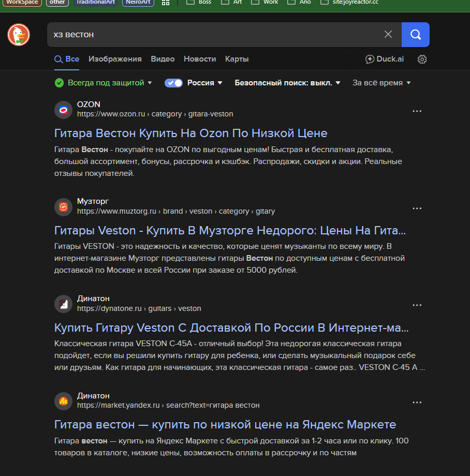Open the Art bookmarks folder
This screenshot has width=470, height=476.
(x=231, y=3)
